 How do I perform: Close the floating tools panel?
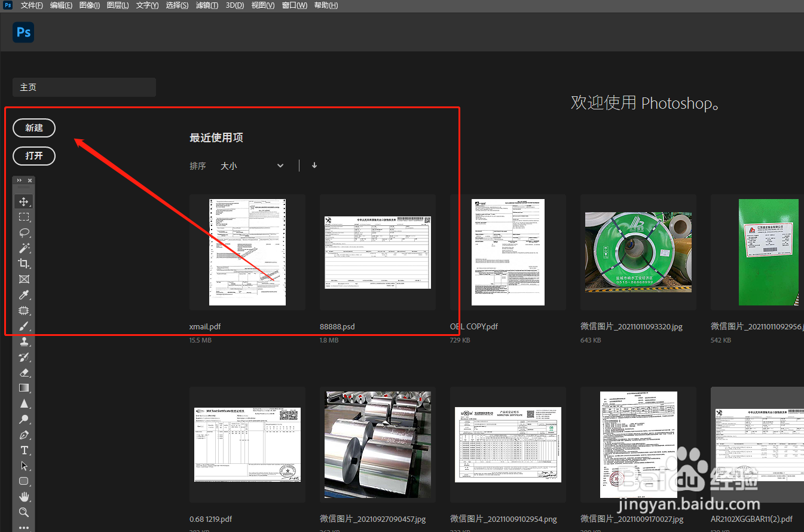click(30, 180)
